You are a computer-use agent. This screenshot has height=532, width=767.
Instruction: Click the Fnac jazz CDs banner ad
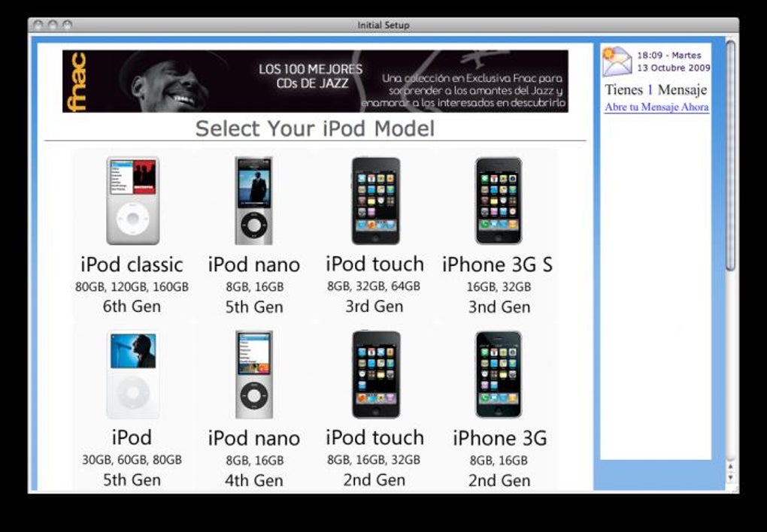tap(315, 81)
